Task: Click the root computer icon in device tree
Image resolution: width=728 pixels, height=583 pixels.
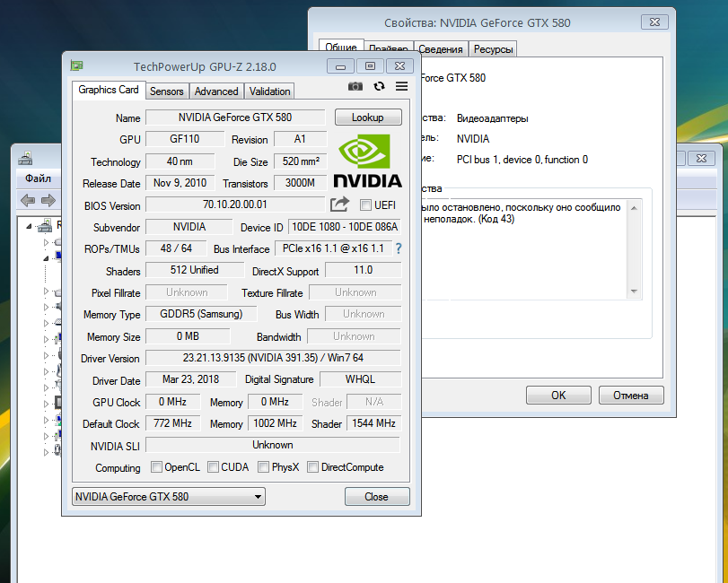Action: coord(45,225)
